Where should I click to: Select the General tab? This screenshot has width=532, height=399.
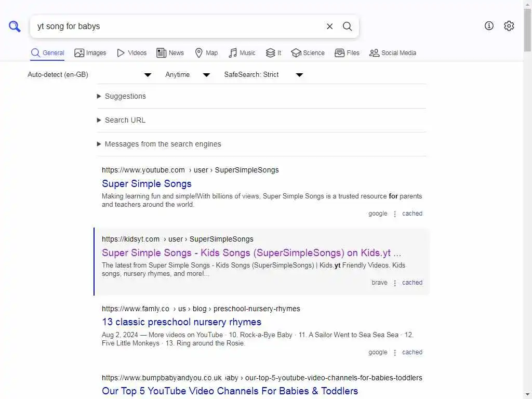pos(47,53)
